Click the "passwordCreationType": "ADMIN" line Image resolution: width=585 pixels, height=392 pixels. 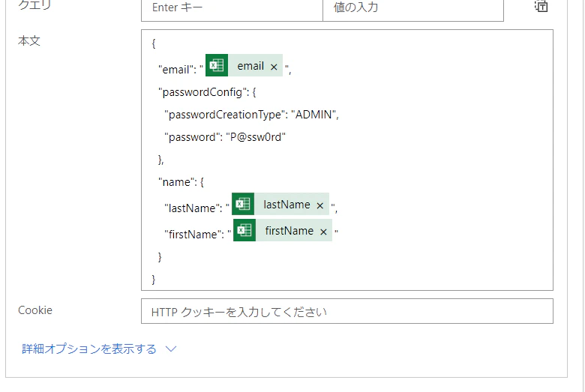point(251,115)
